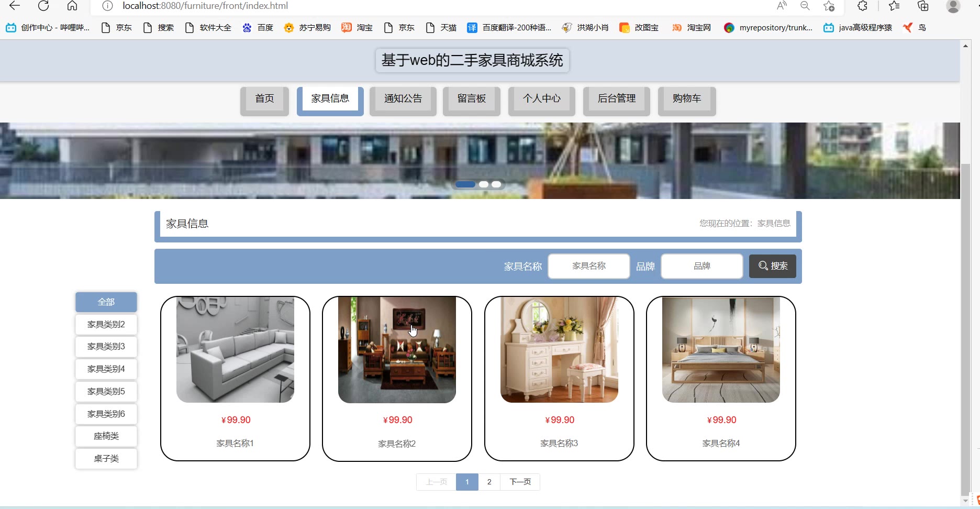980x509 pixels.
Task: Open the collections icon
Action: point(923,6)
